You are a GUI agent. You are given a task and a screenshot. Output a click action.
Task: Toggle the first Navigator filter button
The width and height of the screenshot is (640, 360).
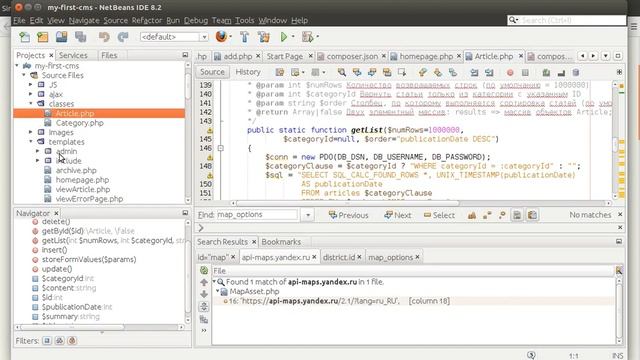pos(47,340)
